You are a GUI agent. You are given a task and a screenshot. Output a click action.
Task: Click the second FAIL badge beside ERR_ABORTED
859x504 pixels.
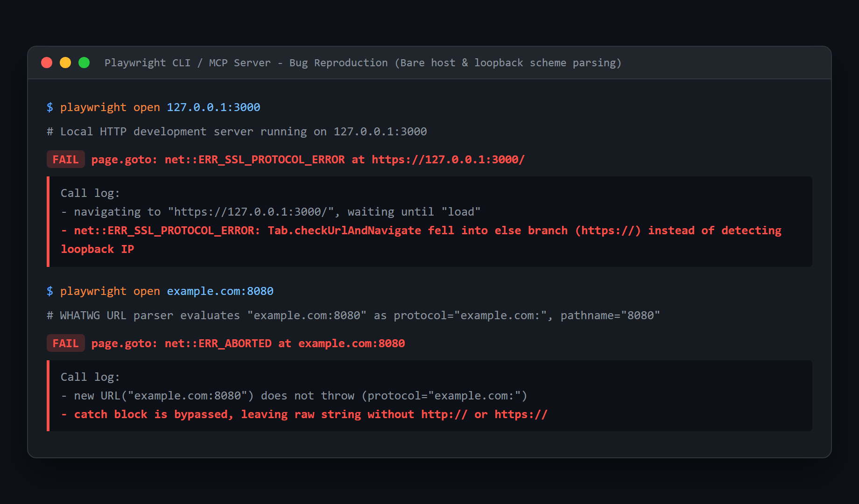pyautogui.click(x=65, y=343)
